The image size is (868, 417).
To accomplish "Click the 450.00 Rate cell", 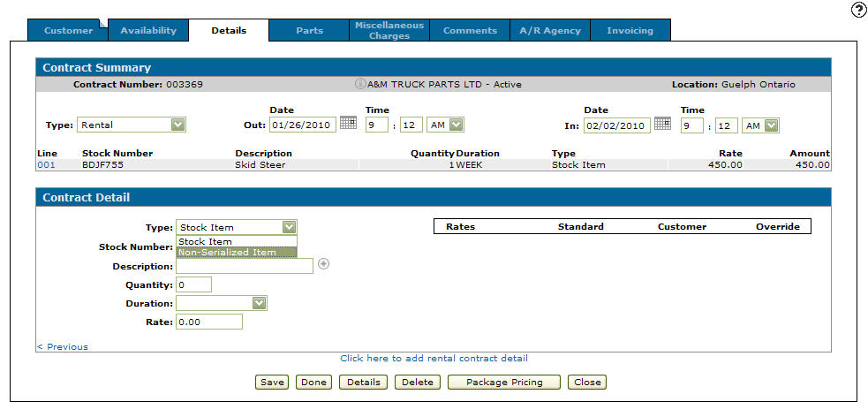I will point(725,164).
